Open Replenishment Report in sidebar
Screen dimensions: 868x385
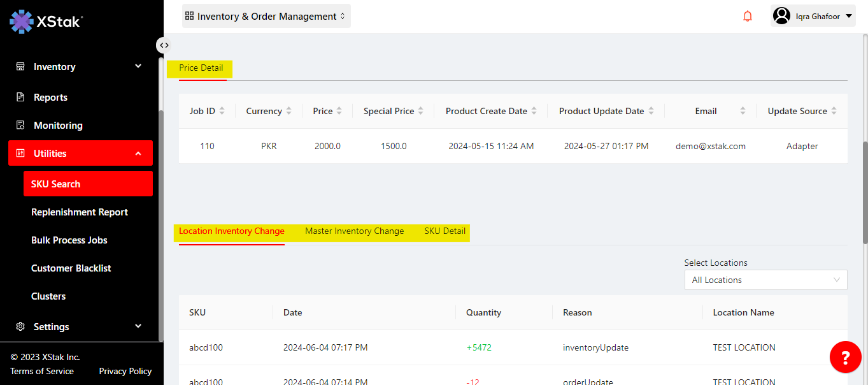point(80,212)
